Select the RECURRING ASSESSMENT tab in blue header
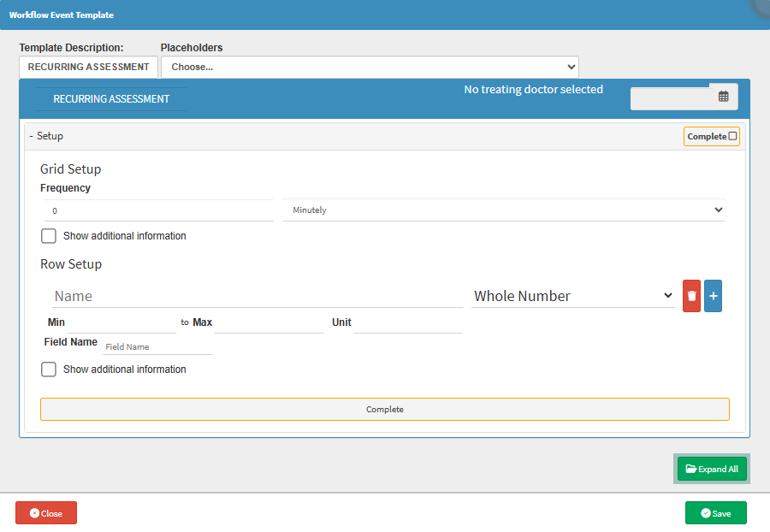 pyautogui.click(x=111, y=99)
